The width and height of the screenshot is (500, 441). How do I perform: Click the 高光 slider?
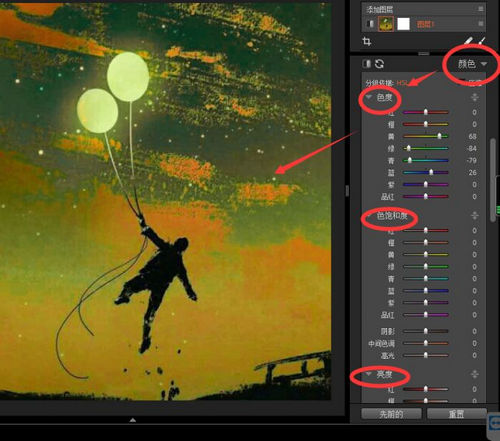click(426, 355)
